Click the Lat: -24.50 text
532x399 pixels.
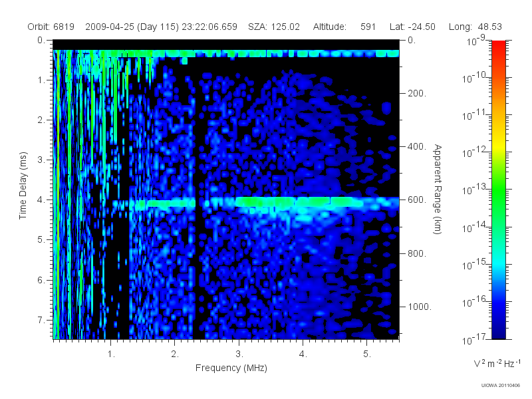(412, 27)
